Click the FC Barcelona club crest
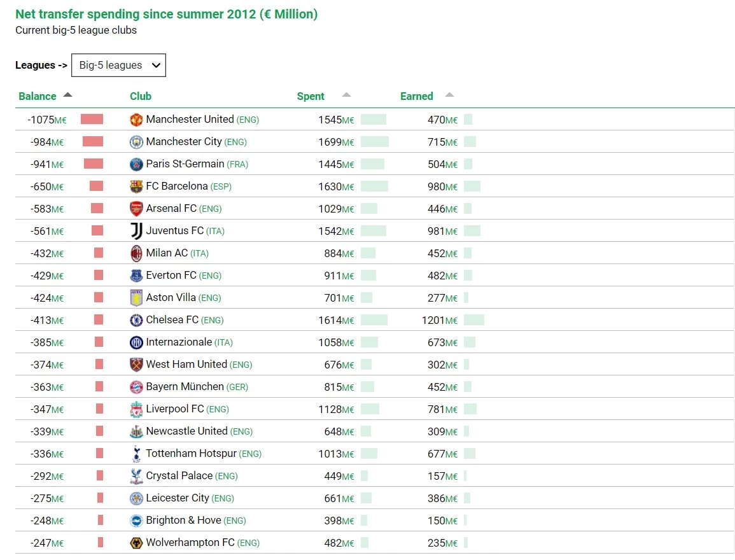 click(x=136, y=186)
